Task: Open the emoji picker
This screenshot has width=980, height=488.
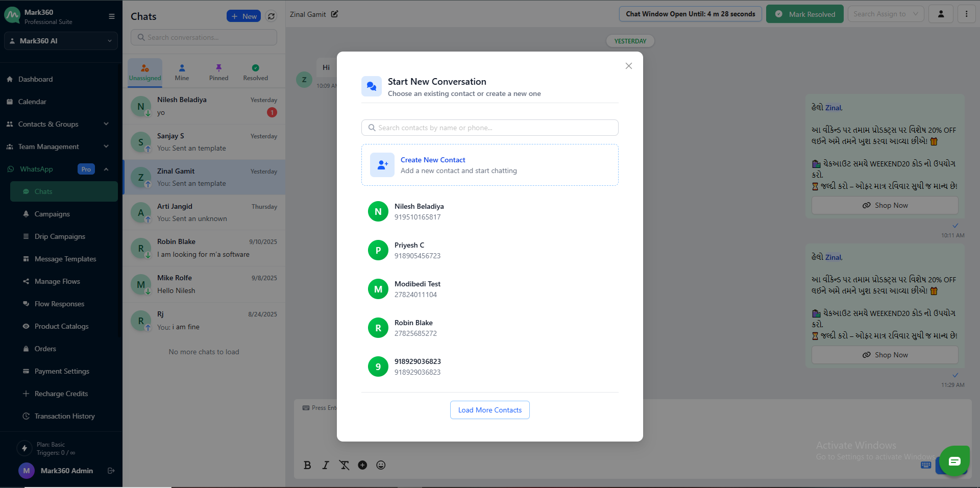Action: [x=381, y=465]
